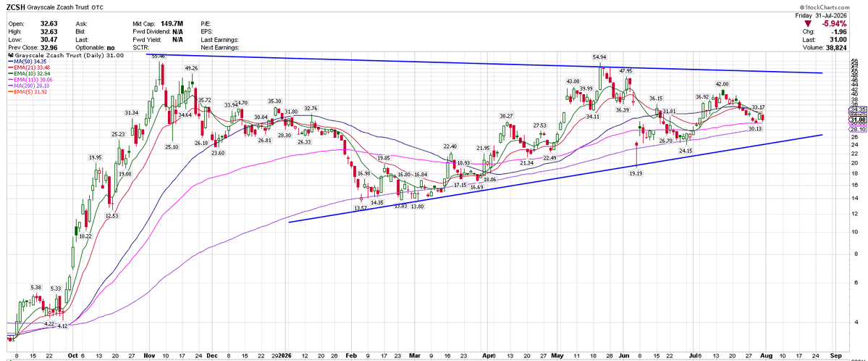Click the 5.38 price label
The height and width of the screenshot is (361, 868).
[x=36, y=287]
